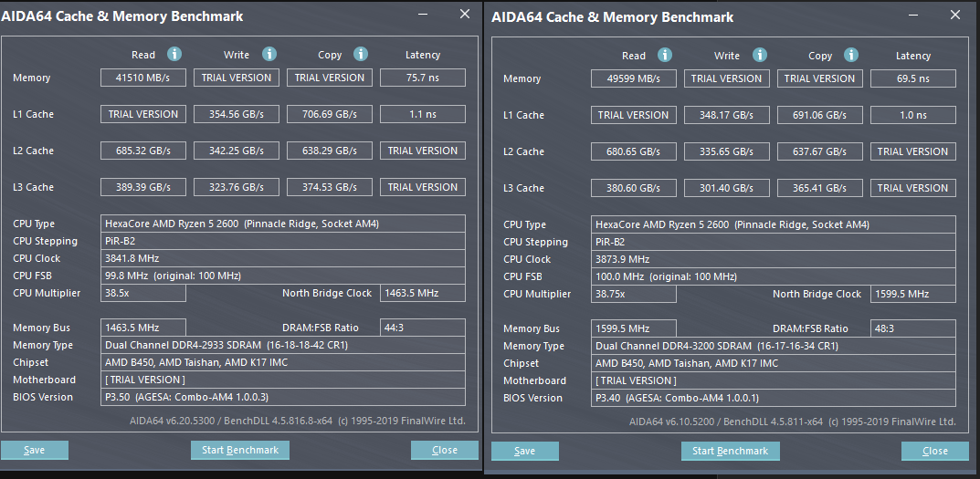Click DRAM:FSB Ratio value 44:3
The height and width of the screenshot is (479, 980).
click(423, 328)
